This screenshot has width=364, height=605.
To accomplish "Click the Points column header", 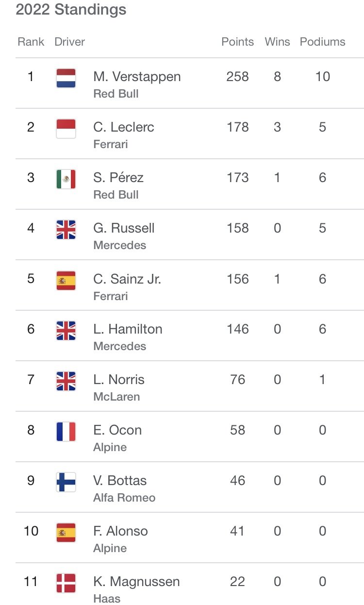I will (x=237, y=42).
